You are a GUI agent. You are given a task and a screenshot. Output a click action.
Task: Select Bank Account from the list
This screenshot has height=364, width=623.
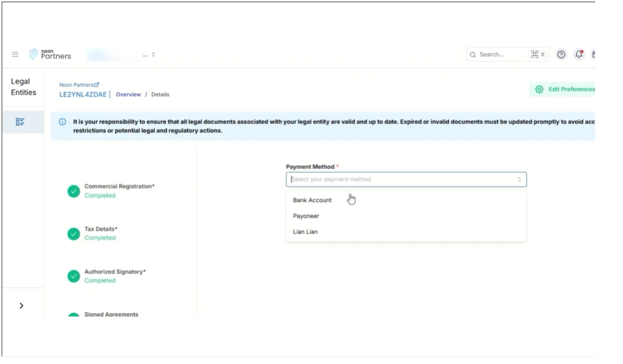tap(312, 200)
